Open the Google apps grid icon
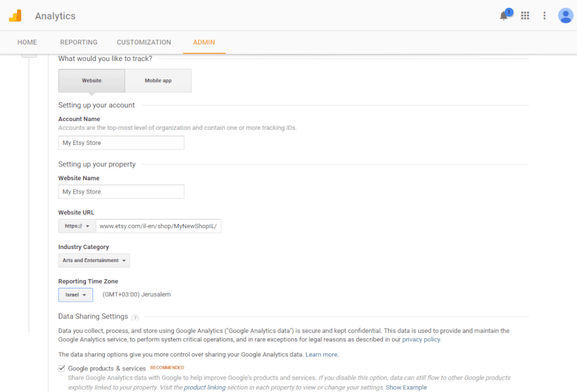 click(525, 16)
